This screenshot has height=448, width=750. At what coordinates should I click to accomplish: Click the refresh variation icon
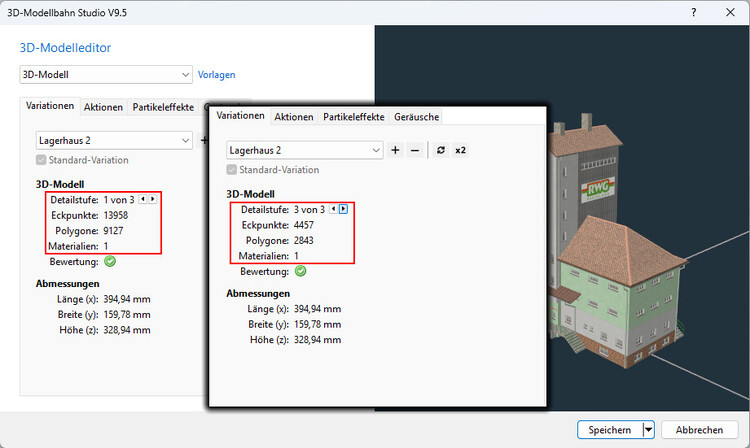pyautogui.click(x=441, y=150)
